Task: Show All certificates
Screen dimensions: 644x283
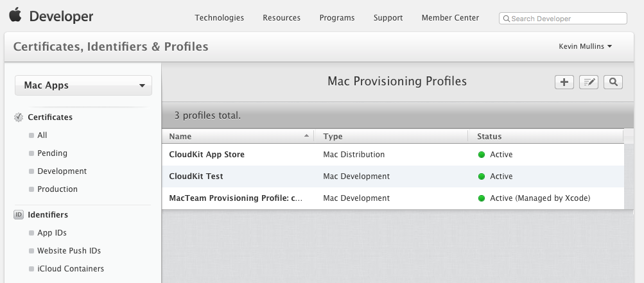Action: point(42,135)
